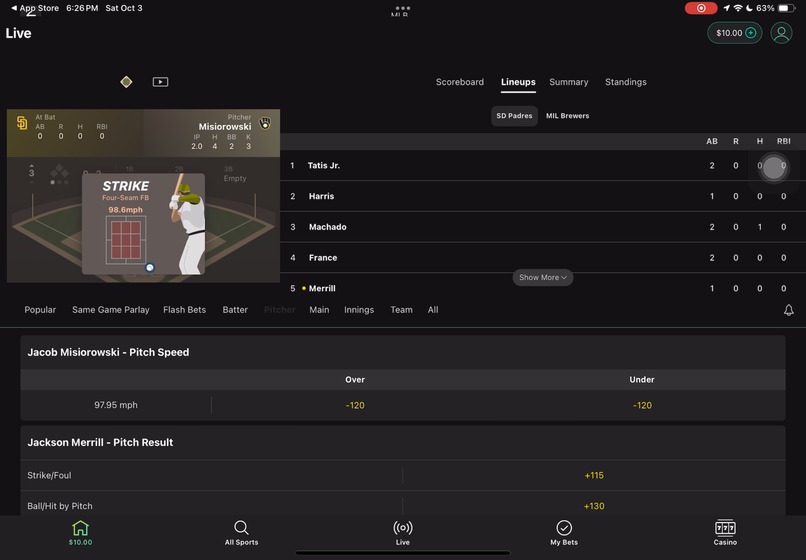Select the Lineups tab

tap(518, 82)
